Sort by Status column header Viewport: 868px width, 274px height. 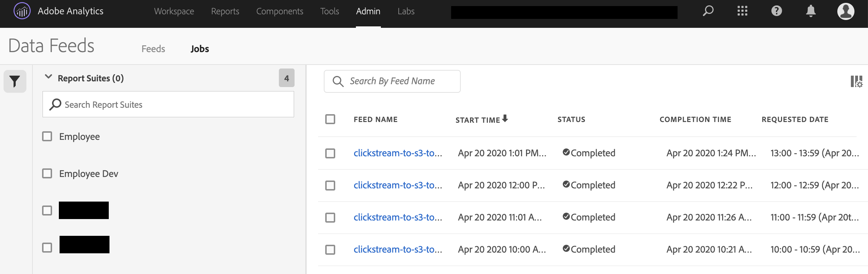pyautogui.click(x=571, y=120)
